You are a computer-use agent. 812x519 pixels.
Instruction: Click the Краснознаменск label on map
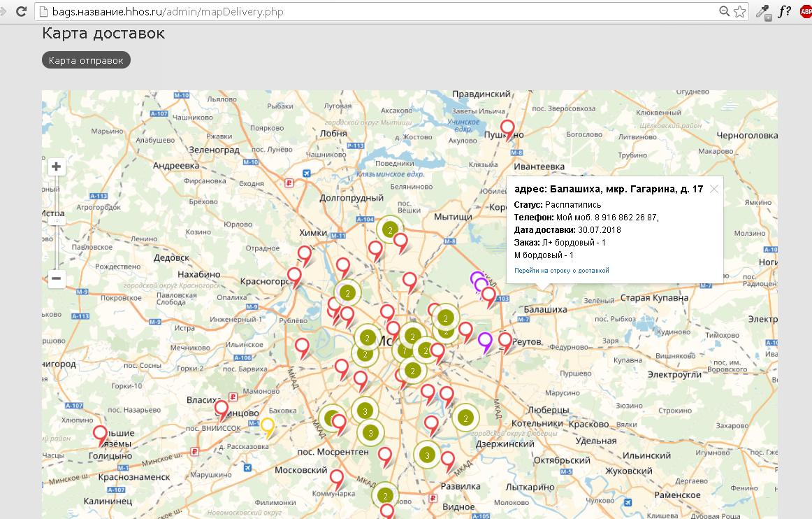coord(134,477)
